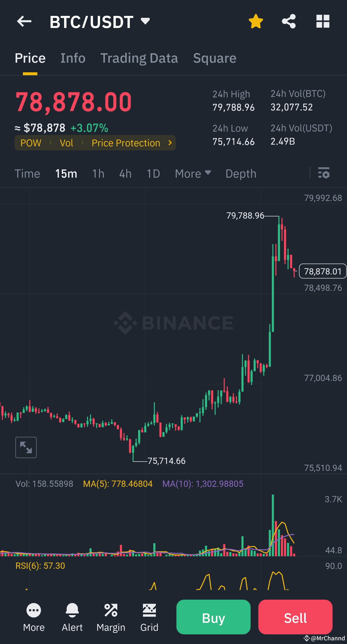Open chart indicator settings icon
Image resolution: width=347 pixels, height=644 pixels.
point(323,173)
